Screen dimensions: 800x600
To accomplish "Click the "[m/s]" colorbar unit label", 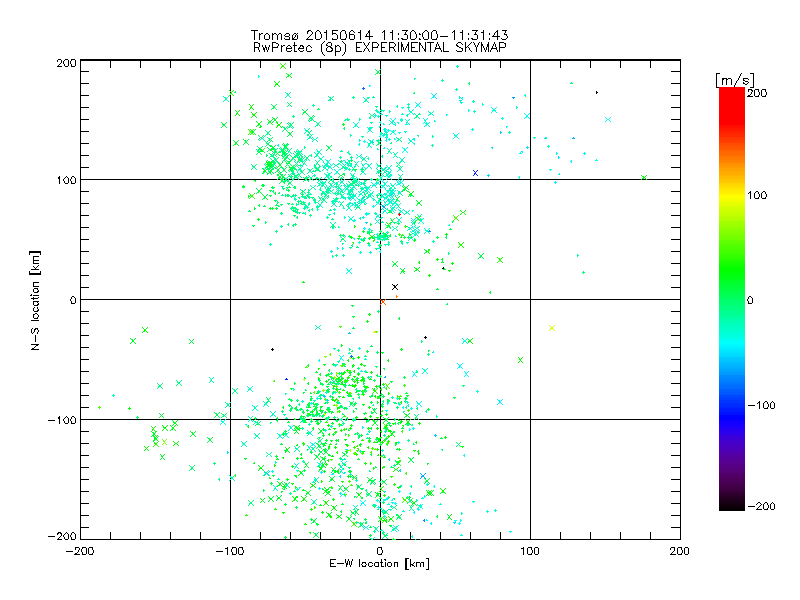I will (735, 80).
